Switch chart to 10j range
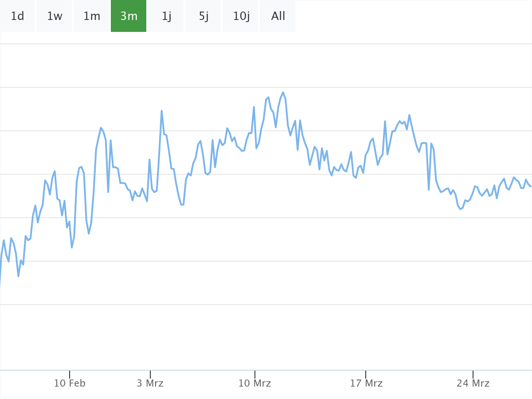This screenshot has width=532, height=399. coord(241,16)
